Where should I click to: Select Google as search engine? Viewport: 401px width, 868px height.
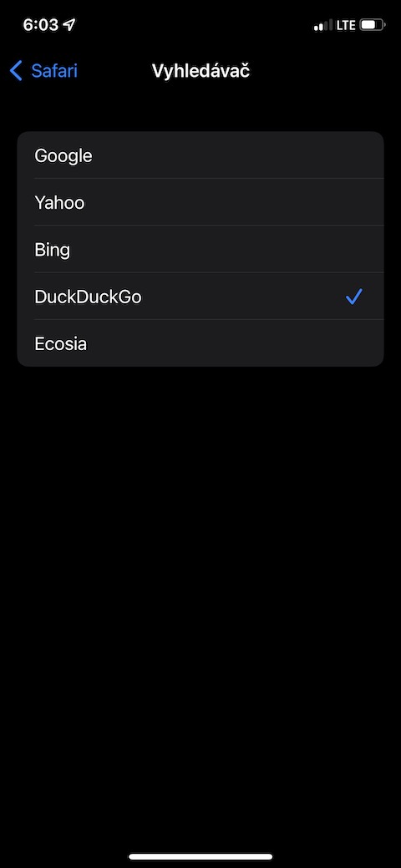click(x=200, y=155)
